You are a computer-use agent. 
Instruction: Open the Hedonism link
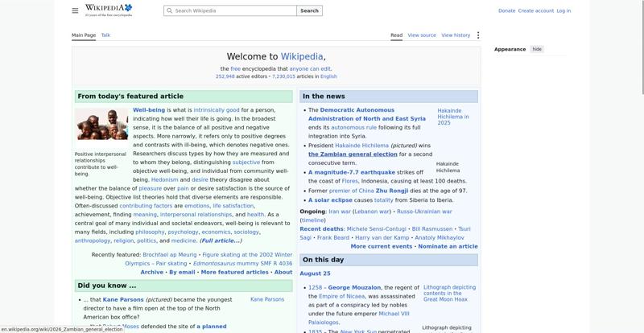[x=165, y=180]
